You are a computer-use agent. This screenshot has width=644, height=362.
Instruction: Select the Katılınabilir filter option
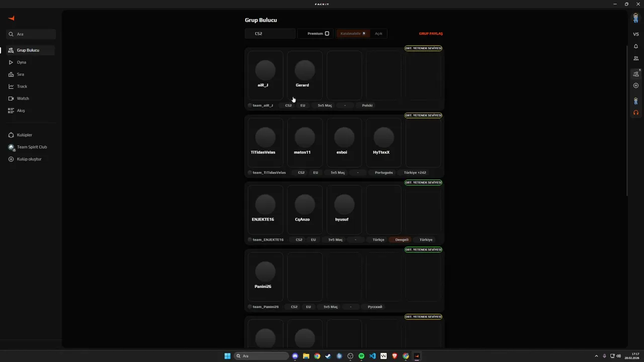353,34
